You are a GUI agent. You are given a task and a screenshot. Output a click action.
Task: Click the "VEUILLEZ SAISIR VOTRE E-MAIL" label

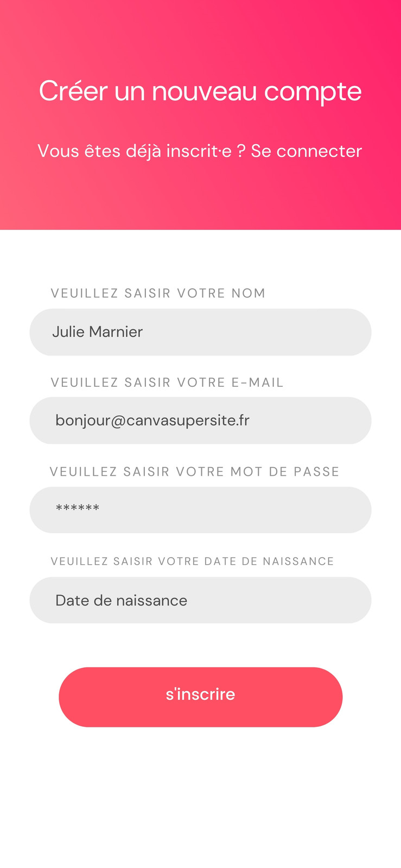167,382
